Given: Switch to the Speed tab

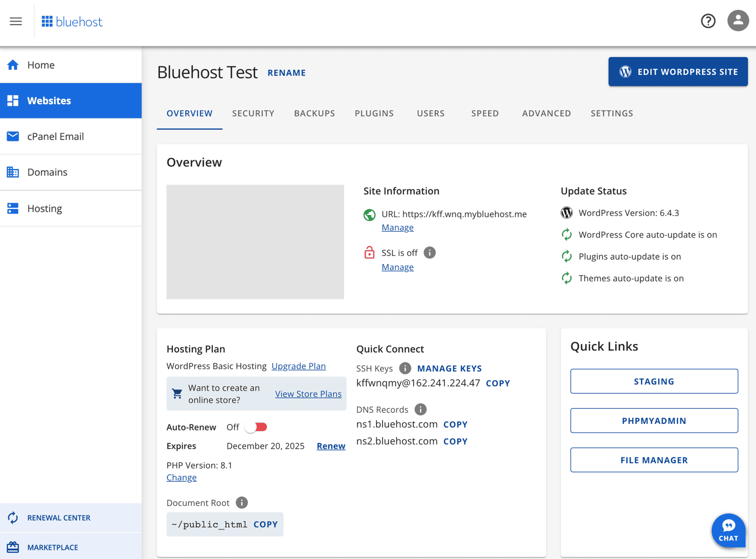Looking at the screenshot, I should coord(485,113).
